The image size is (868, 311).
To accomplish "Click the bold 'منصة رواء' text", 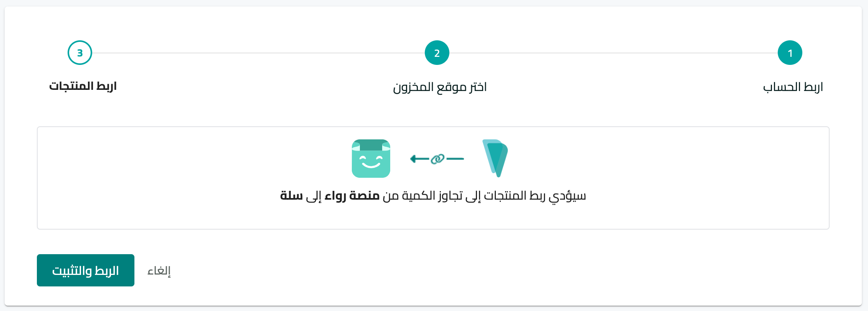I will click(352, 196).
